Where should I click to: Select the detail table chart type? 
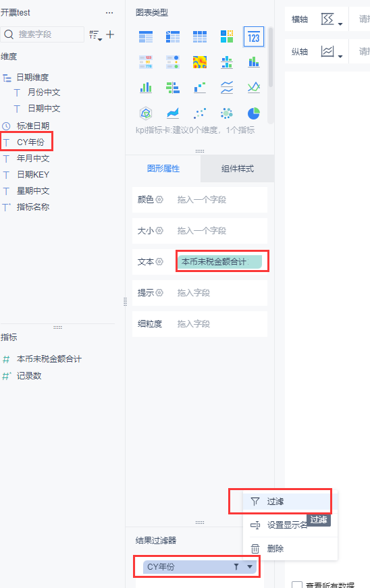[200, 36]
